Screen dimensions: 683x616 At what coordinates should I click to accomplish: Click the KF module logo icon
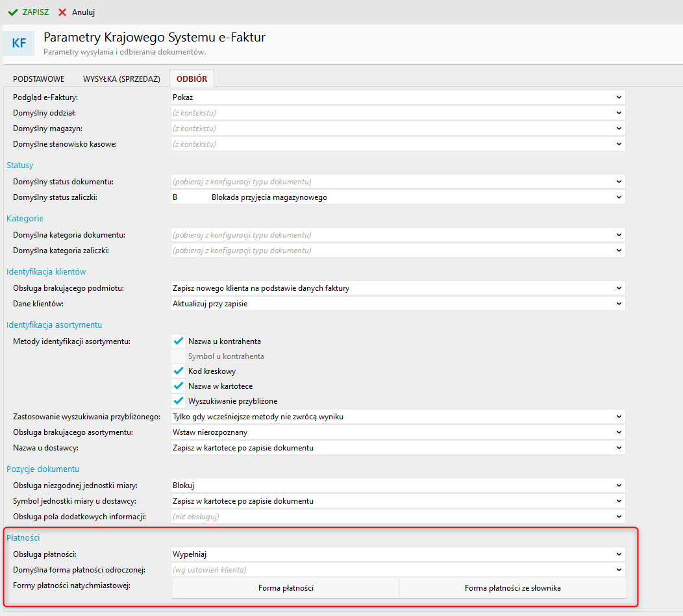click(19, 43)
